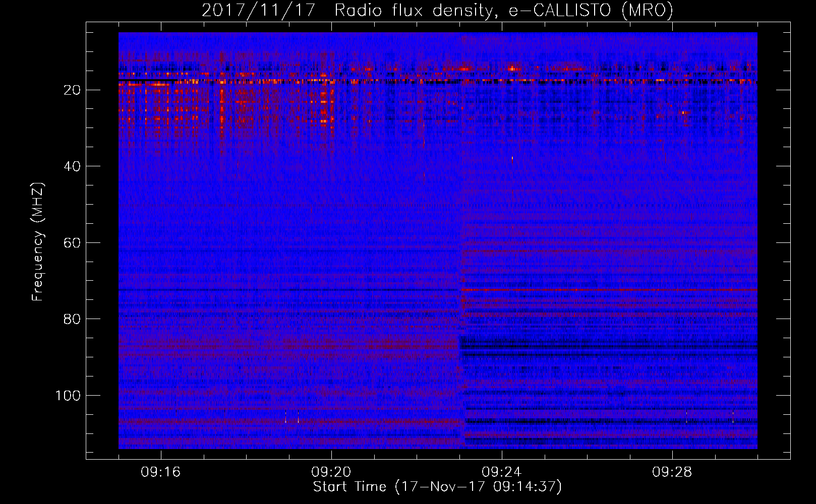816x504 pixels.
Task: Click the plot title '2017/11/17 Radio flux density, e-CALLISTO (MRO)'
Action: [x=437, y=10]
